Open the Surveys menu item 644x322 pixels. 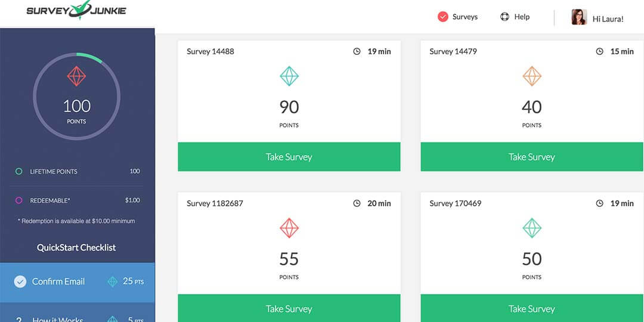tap(465, 17)
